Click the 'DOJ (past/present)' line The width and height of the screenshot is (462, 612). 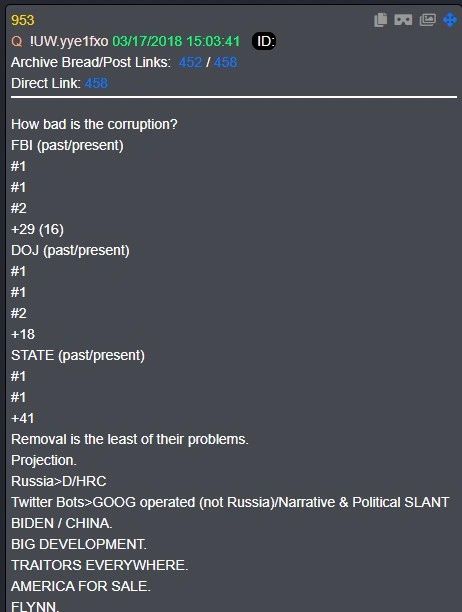pos(70,250)
